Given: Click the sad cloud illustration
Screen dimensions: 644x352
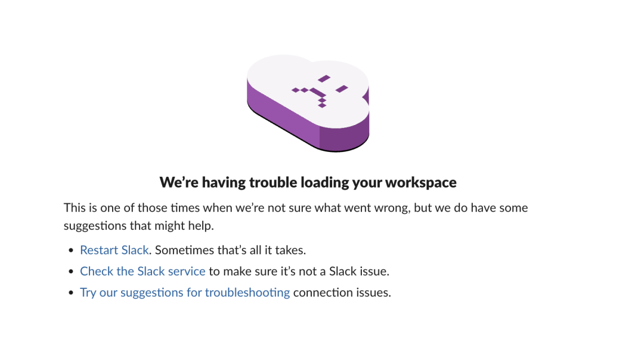Looking at the screenshot, I should tap(308, 101).
